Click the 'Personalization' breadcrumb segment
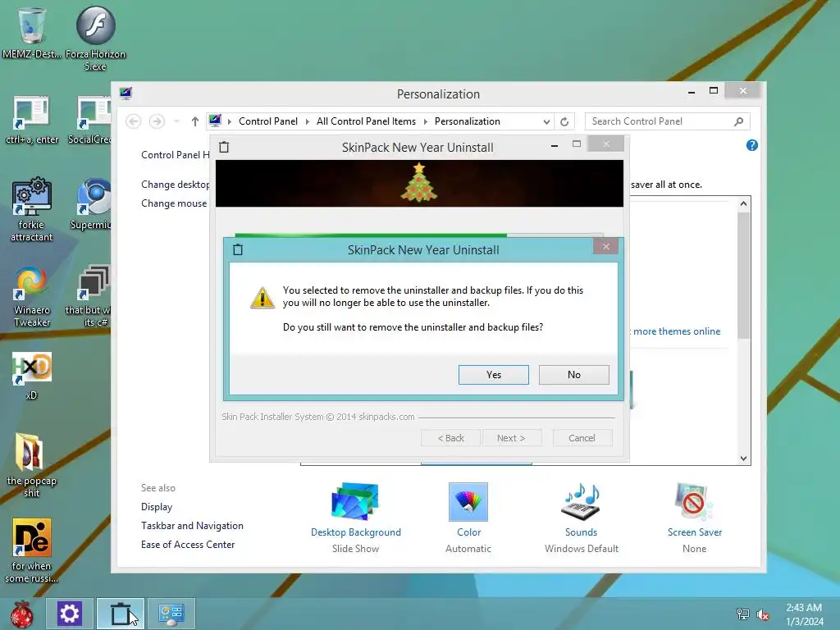 pyautogui.click(x=467, y=121)
